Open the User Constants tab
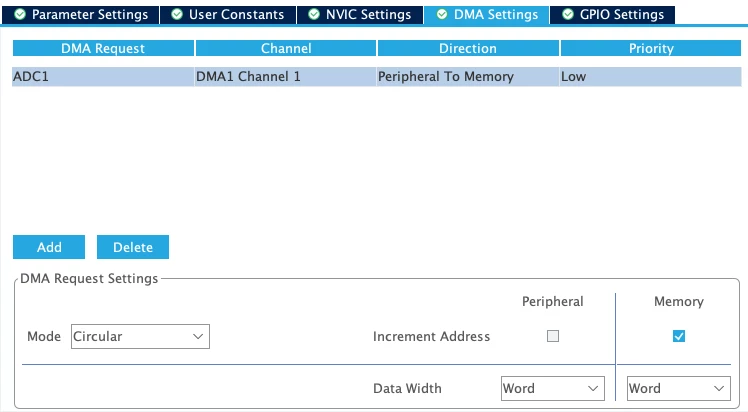 pyautogui.click(x=228, y=15)
